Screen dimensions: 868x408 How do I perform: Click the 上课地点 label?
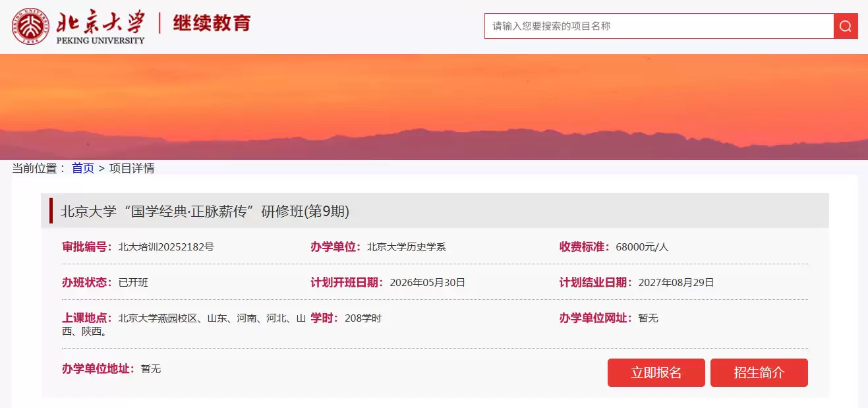coord(88,318)
